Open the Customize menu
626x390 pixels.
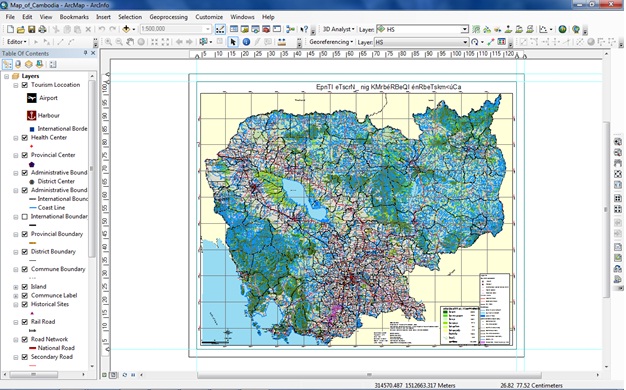209,17
